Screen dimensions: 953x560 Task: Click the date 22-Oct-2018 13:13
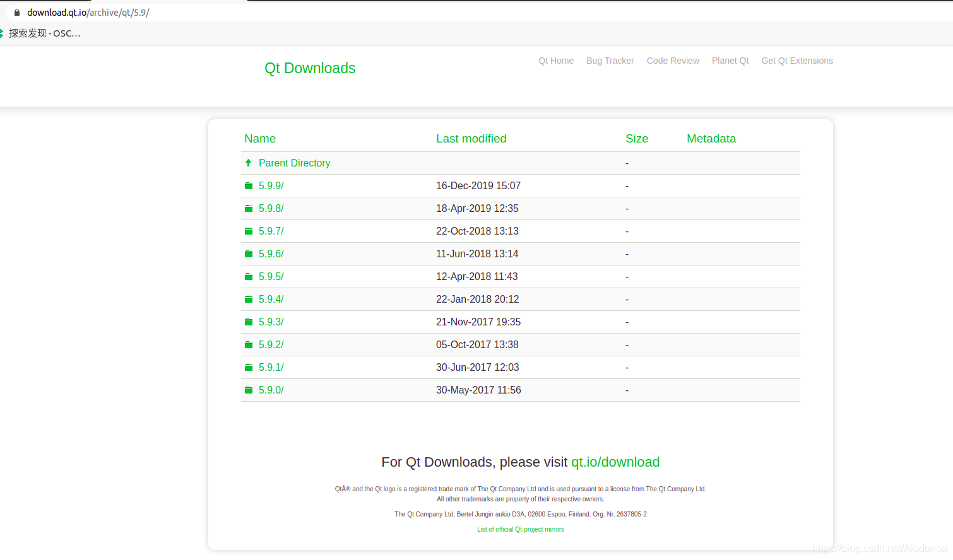tap(477, 231)
